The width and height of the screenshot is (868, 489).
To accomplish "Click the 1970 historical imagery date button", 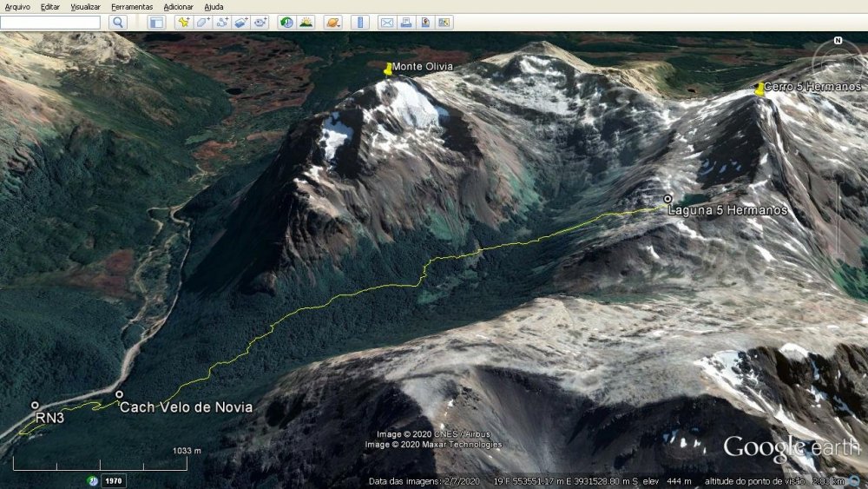I will tap(113, 480).
